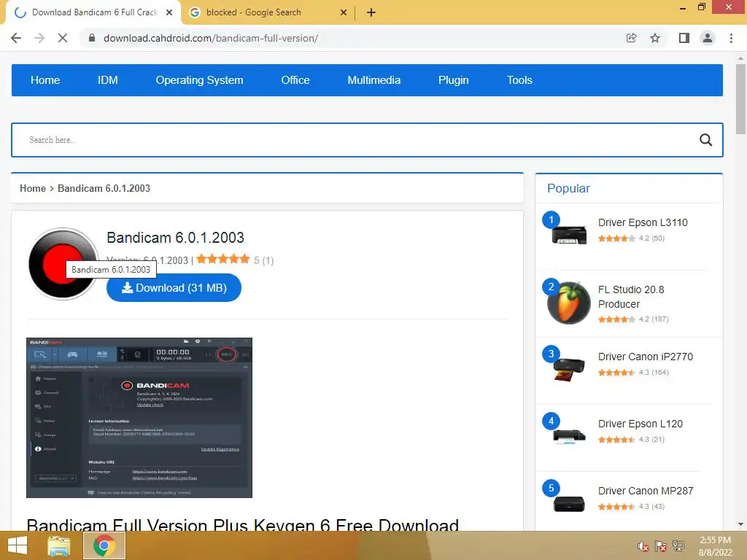Click the Bandicam 6.0.1.2003 breadcrumb
747x560 pixels.
coord(104,189)
